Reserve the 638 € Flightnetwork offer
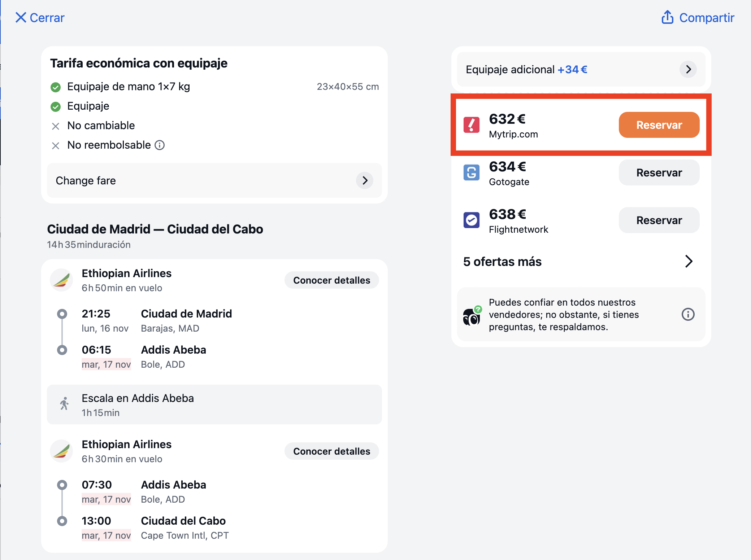Screen dimensions: 751x560 [x=659, y=220]
